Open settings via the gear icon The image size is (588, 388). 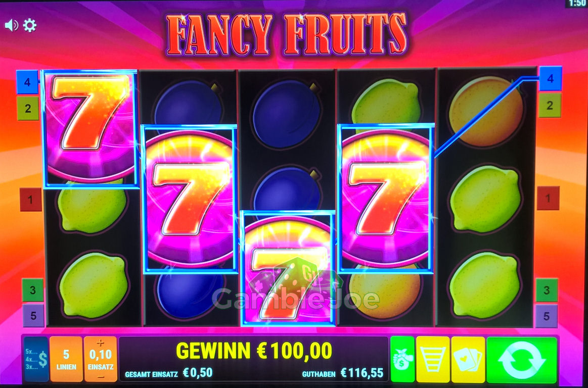[x=30, y=25]
